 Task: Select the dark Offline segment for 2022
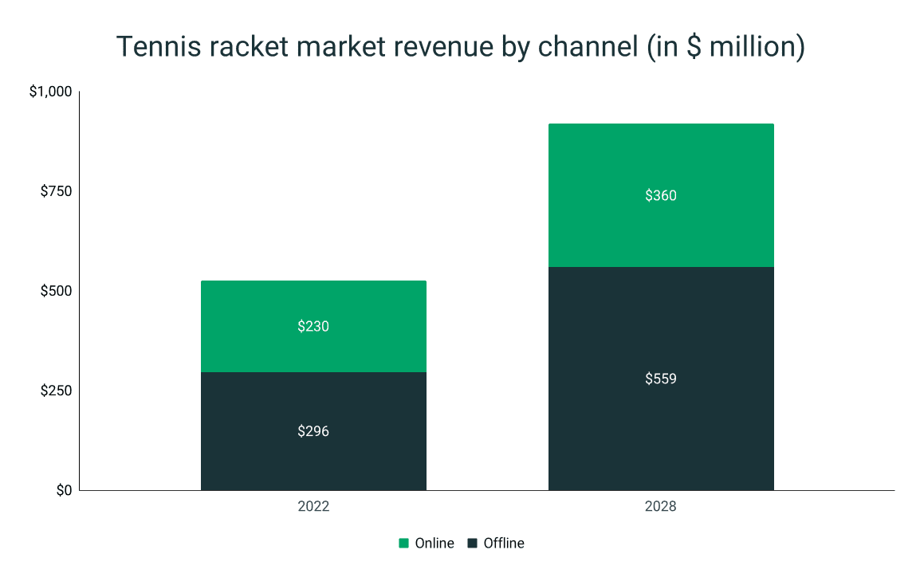(313, 430)
